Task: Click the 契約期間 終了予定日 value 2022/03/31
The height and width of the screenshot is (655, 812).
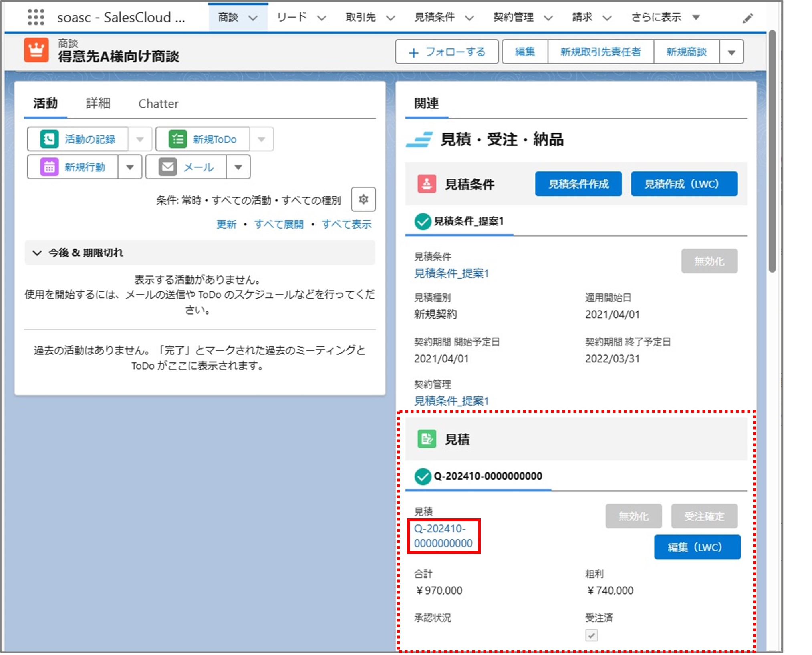Action: (613, 359)
